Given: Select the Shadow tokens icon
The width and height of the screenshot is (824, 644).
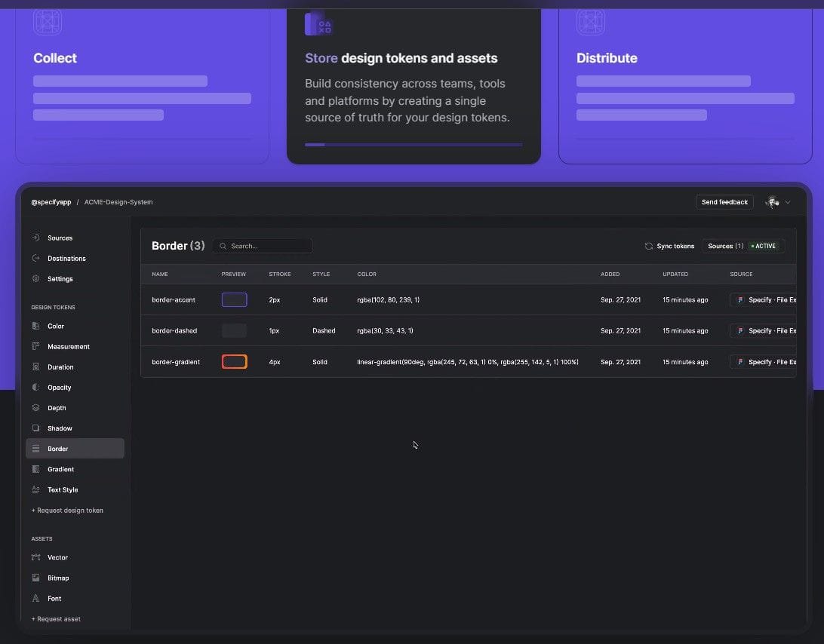Looking at the screenshot, I should point(35,428).
